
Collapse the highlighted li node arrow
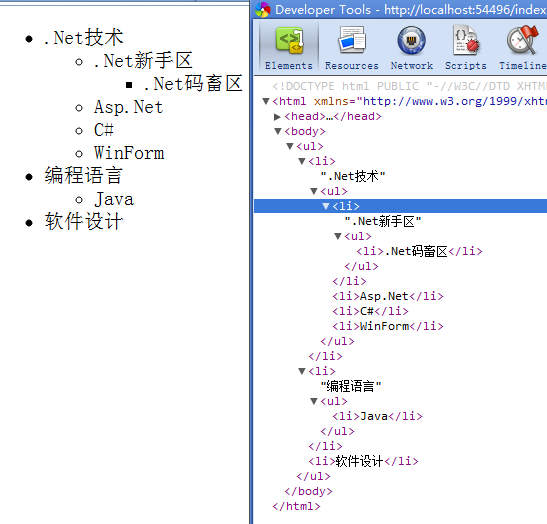326,206
